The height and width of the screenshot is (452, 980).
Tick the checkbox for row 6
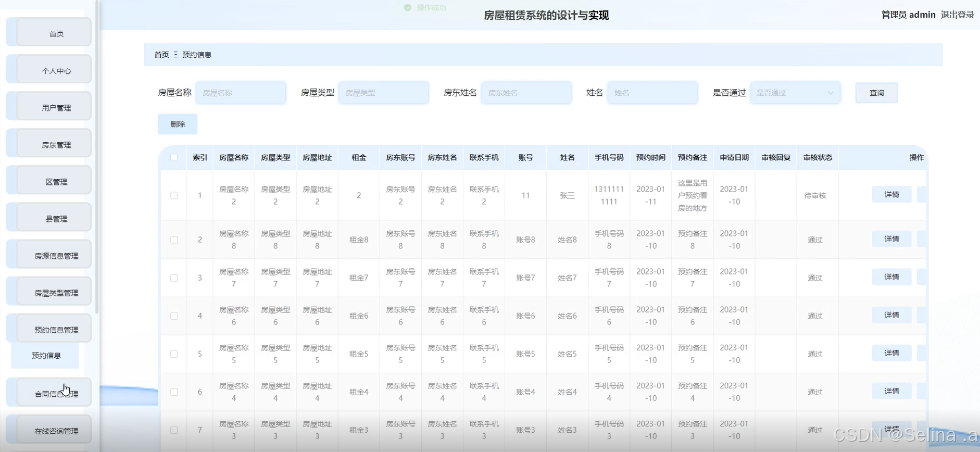coord(174,392)
